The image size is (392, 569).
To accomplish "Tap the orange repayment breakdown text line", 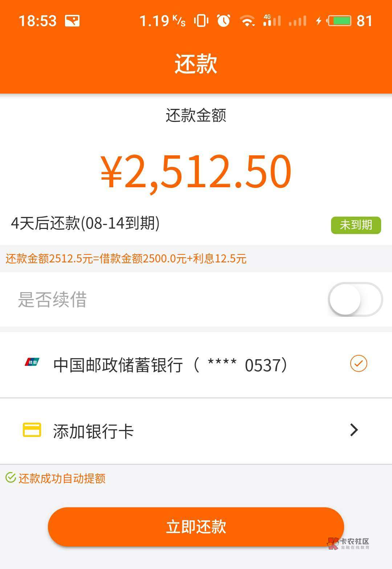I will pos(126,259).
